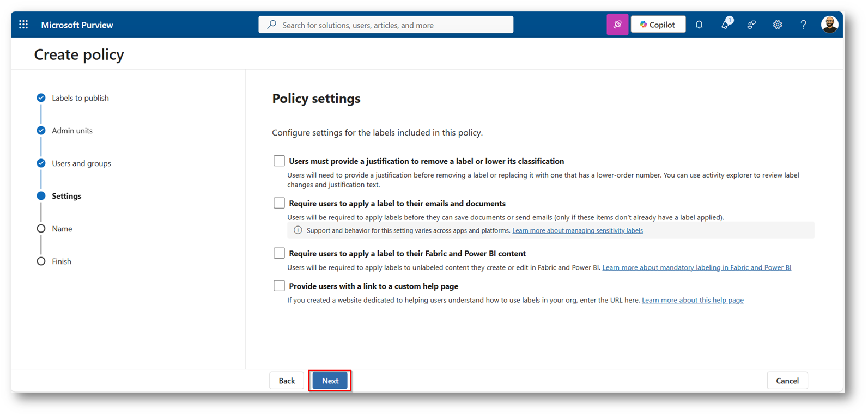868x416 pixels.
Task: Click the search box for solutions and users
Action: pyautogui.click(x=386, y=25)
